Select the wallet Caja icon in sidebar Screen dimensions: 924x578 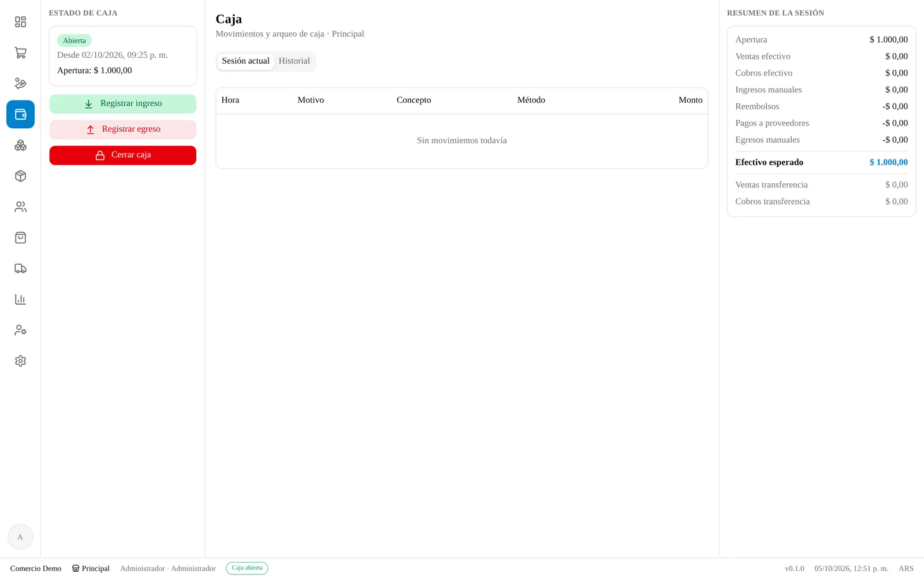click(20, 114)
